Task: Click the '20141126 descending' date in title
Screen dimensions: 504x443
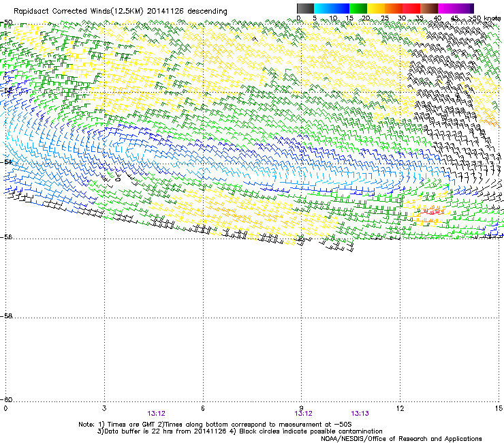Action: (187, 12)
